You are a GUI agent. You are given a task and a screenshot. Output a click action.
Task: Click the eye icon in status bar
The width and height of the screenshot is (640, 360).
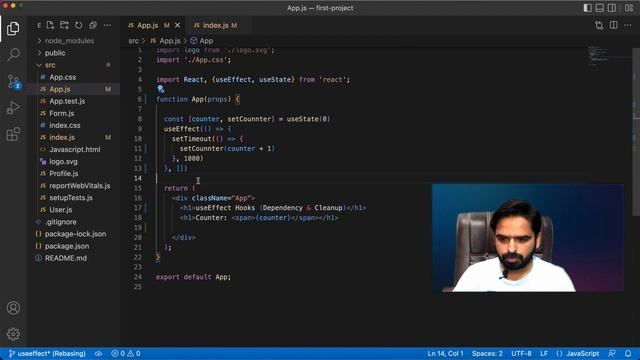pyautogui.click(x=98, y=353)
